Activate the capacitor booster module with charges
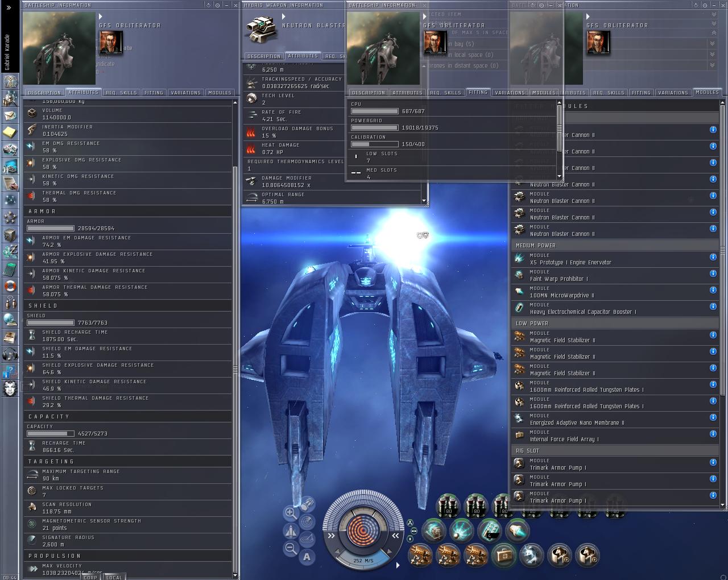The height and width of the screenshot is (580, 728). click(489, 531)
